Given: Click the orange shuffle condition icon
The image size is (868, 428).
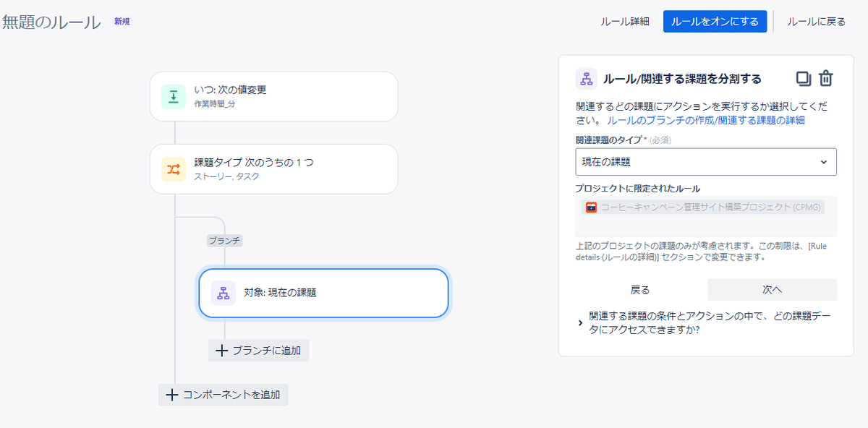Looking at the screenshot, I should (173, 169).
